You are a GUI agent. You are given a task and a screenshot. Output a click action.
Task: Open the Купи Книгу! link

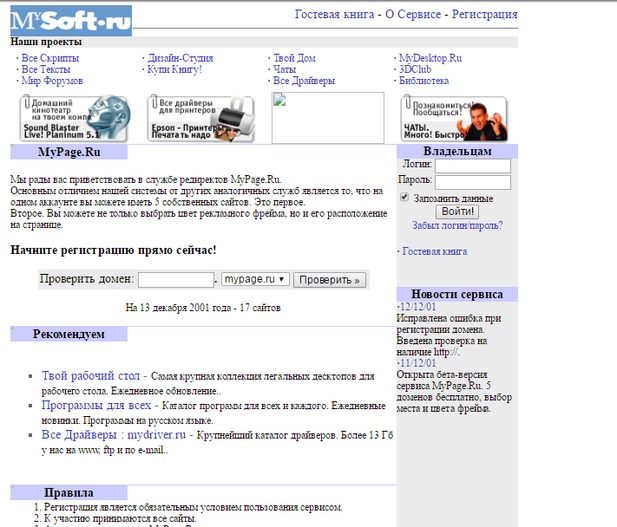click(174, 69)
